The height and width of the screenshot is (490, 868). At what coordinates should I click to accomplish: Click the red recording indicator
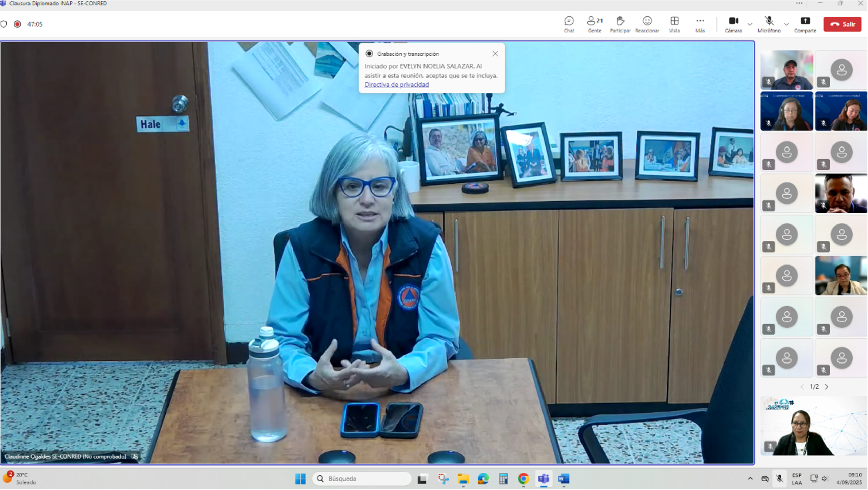[17, 24]
